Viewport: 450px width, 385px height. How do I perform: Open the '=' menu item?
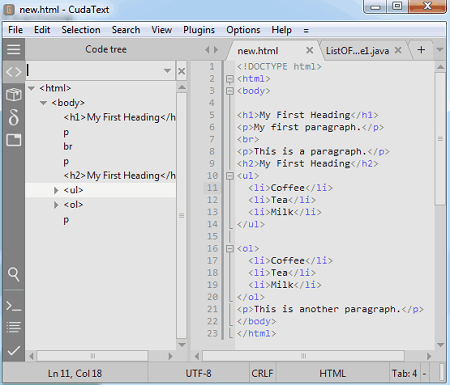coord(306,30)
